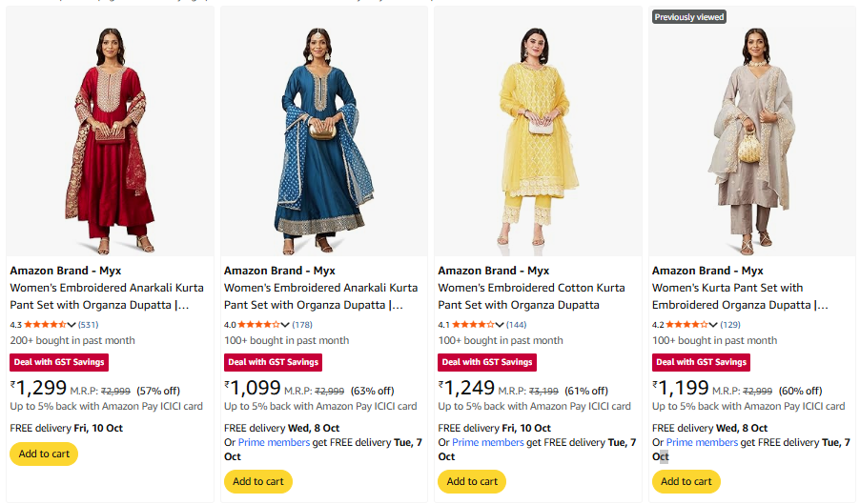Open the 531 reviews count link
Viewport: 860px width, 504px height.
click(x=89, y=325)
